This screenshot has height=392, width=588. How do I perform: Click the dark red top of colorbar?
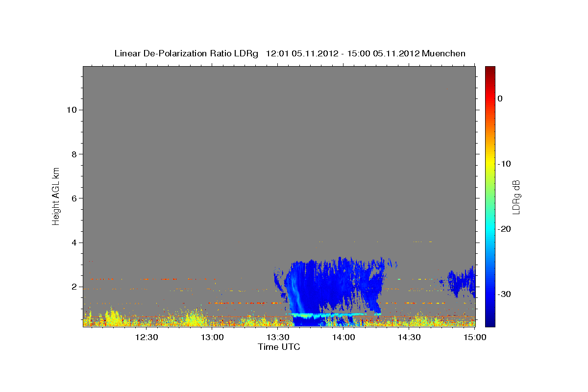pos(490,71)
